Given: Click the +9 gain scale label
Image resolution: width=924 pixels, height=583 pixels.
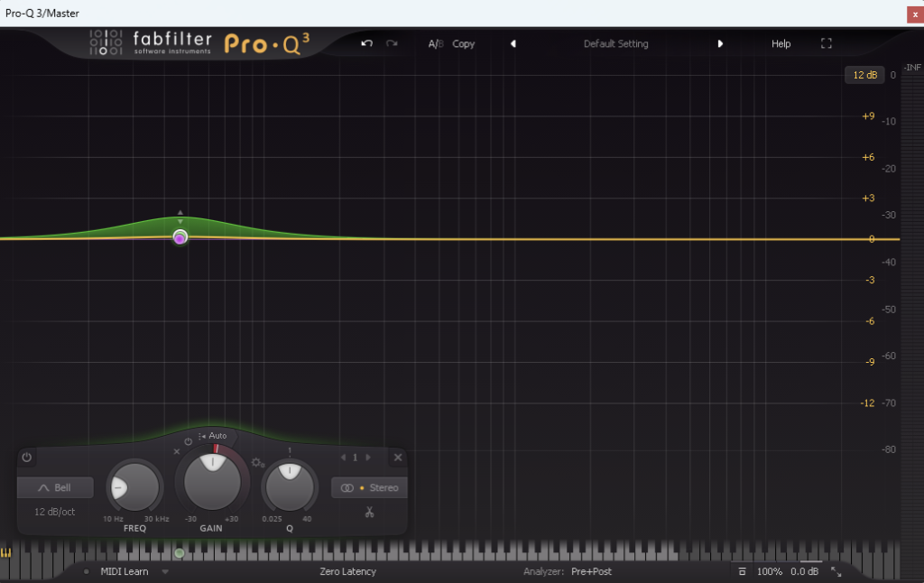Looking at the screenshot, I should pyautogui.click(x=868, y=116).
